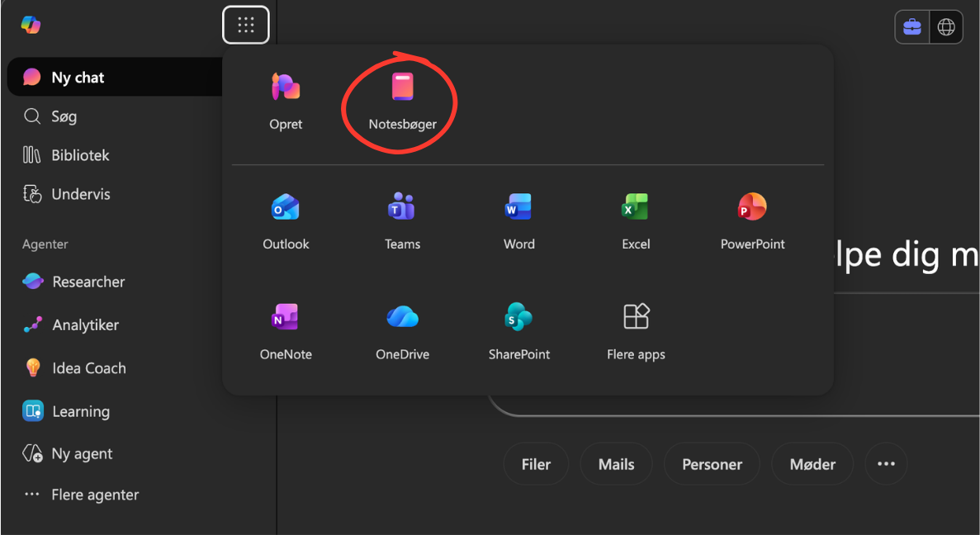Launch SharePoint from the app grid
The width and height of the screenshot is (980, 535).
pyautogui.click(x=518, y=331)
